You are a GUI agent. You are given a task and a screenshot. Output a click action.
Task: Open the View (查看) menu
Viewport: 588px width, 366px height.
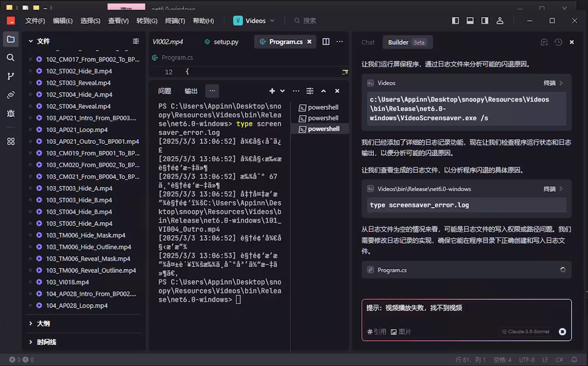pyautogui.click(x=118, y=21)
